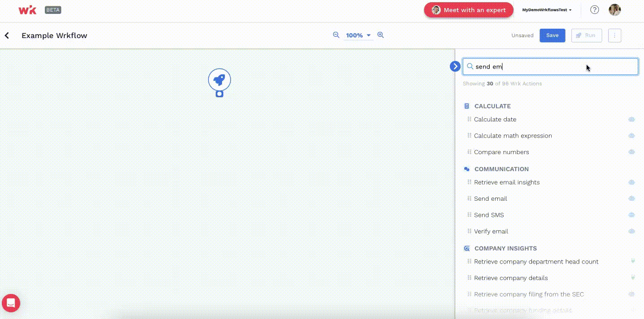Open the Intercom chat bubble
Viewport: 644px width, 319px height.
click(x=11, y=303)
